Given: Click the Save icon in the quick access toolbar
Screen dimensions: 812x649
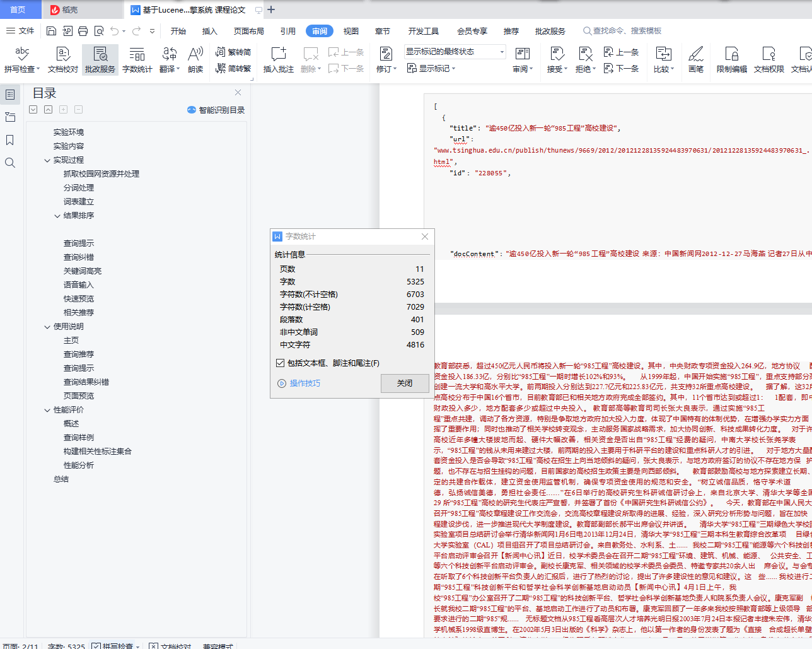Looking at the screenshot, I should [52, 31].
